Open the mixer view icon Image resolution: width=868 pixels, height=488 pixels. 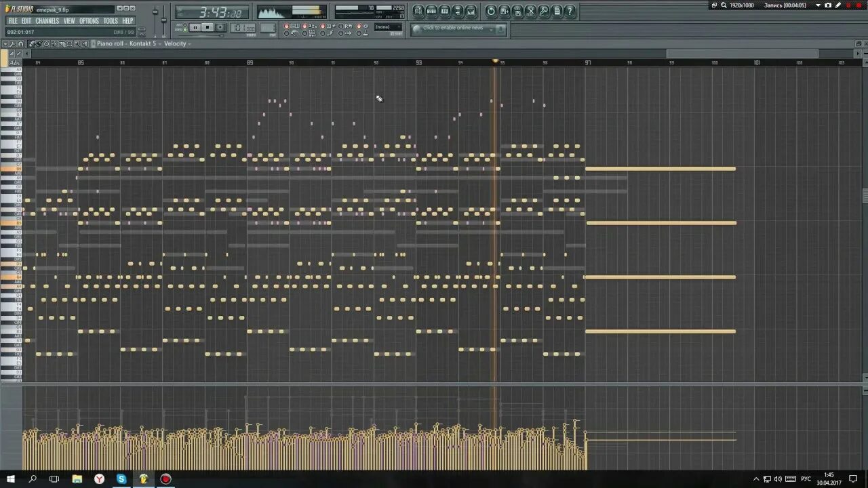pyautogui.click(x=471, y=12)
